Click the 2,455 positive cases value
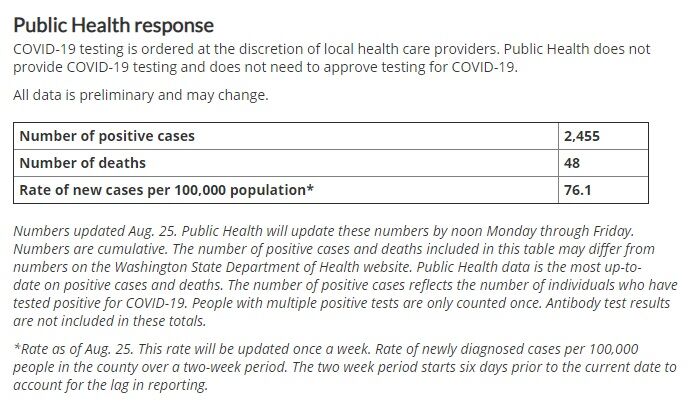Viewport: 690px width, 404px height. (x=585, y=136)
